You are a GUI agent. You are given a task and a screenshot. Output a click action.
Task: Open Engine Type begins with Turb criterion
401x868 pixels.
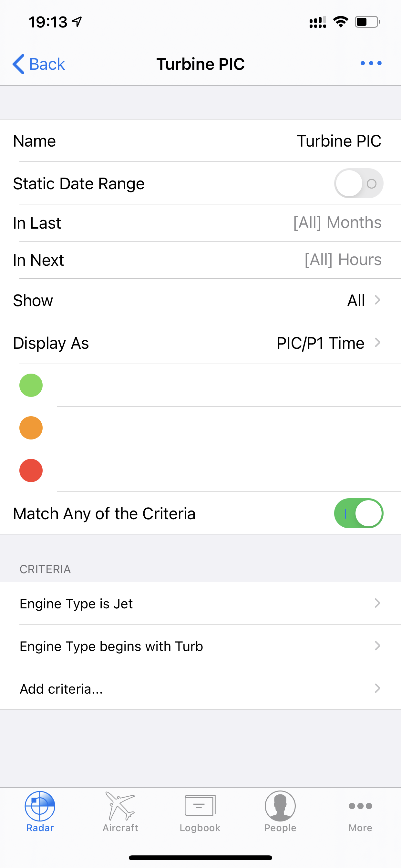click(200, 646)
